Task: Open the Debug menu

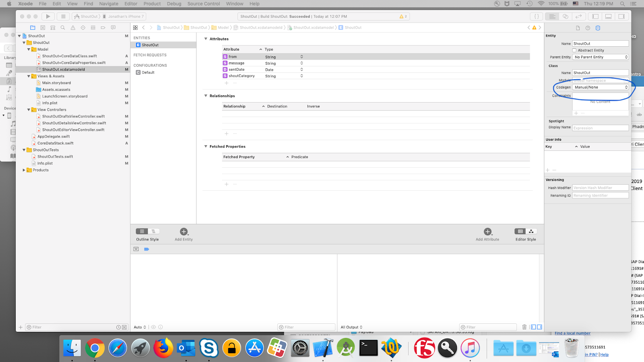Action: point(174,4)
